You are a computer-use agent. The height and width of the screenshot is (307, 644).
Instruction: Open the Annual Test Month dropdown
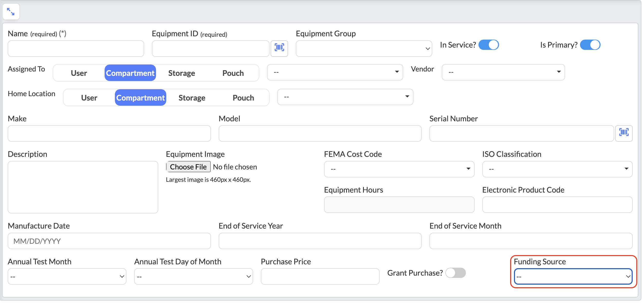(x=67, y=276)
